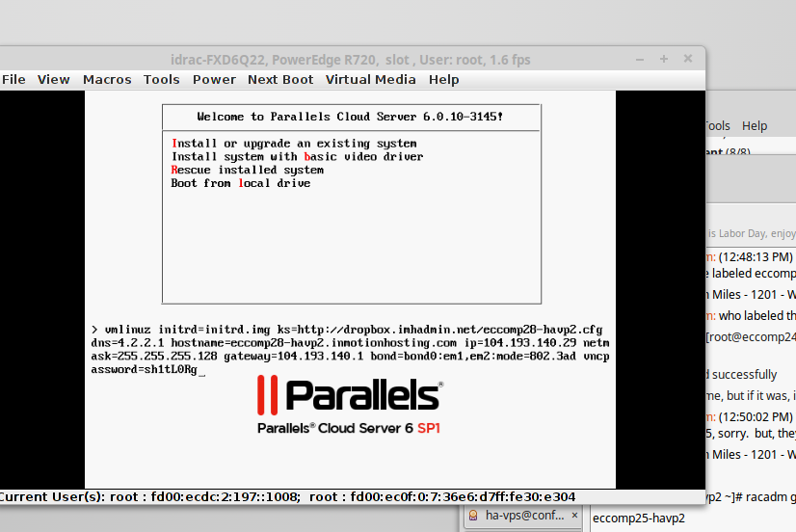
Task: Choose 'Rescue installed system' boot option
Action: pyautogui.click(x=247, y=170)
